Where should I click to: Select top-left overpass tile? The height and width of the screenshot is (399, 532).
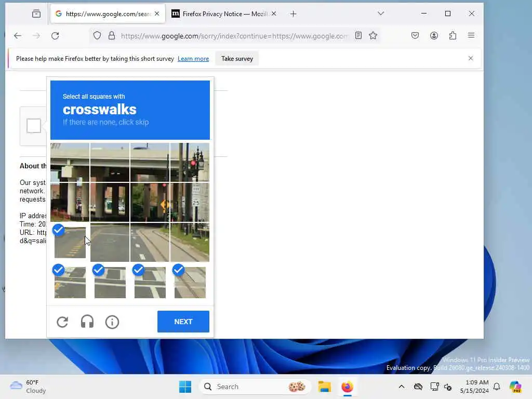click(x=70, y=162)
